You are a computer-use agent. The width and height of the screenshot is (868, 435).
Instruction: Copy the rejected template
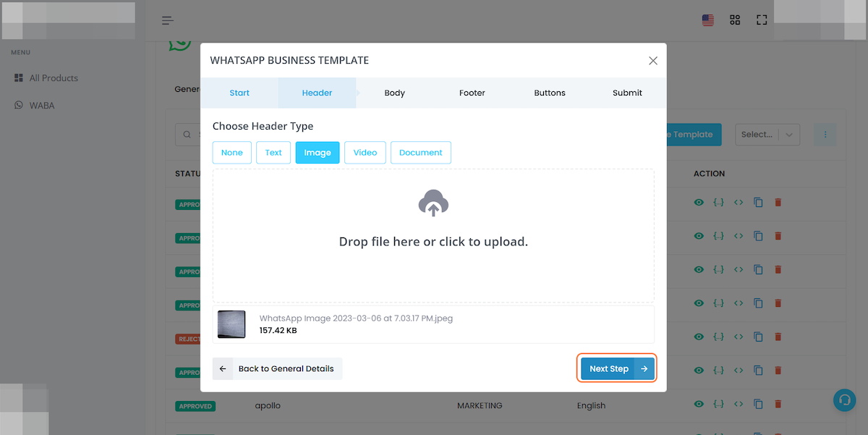pos(758,337)
